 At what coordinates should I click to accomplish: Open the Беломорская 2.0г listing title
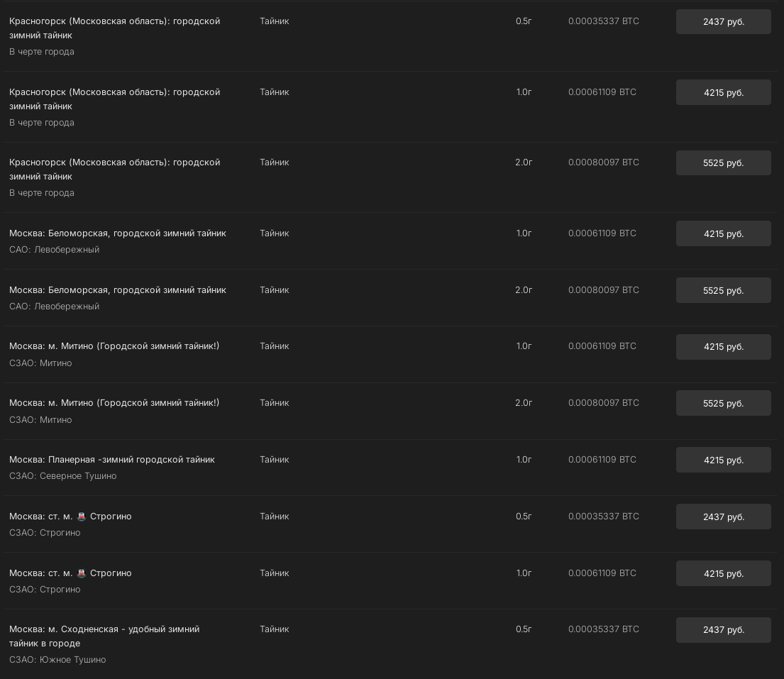coord(118,290)
